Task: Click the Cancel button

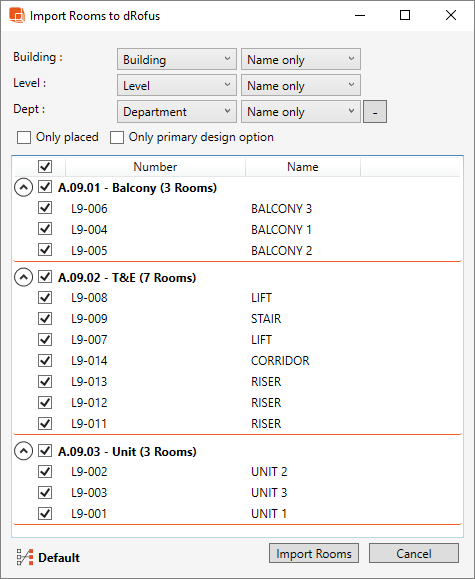Action: (414, 553)
